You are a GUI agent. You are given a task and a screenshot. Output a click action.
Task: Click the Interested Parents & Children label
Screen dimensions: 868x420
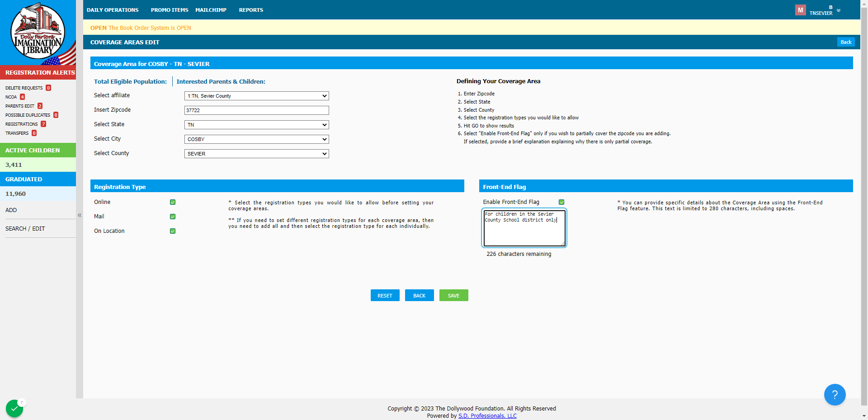[x=221, y=82]
